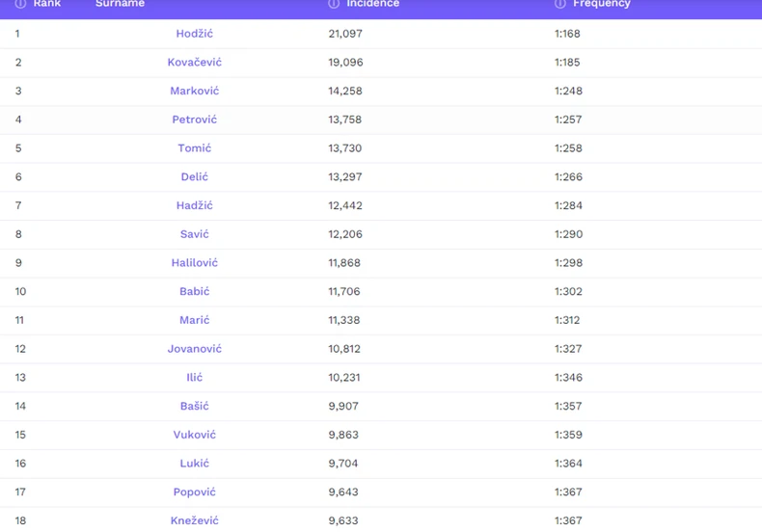Open the Savić surname link
The width and height of the screenshot is (762, 532).
(x=195, y=234)
